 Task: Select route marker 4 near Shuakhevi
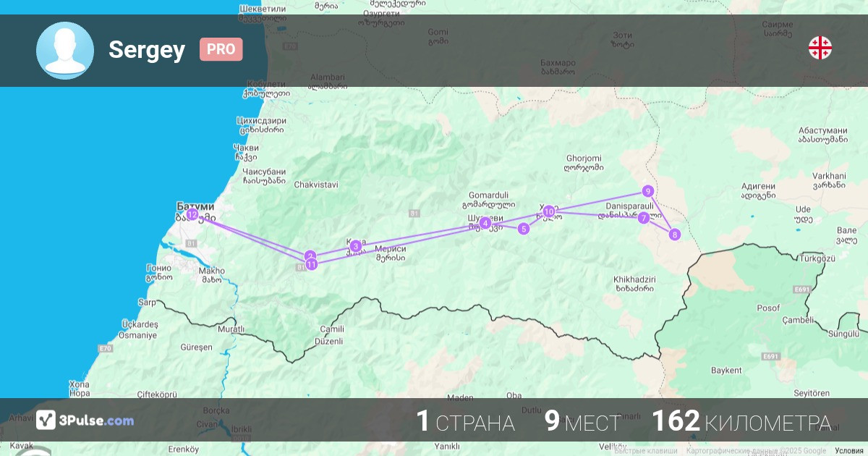tap(485, 223)
